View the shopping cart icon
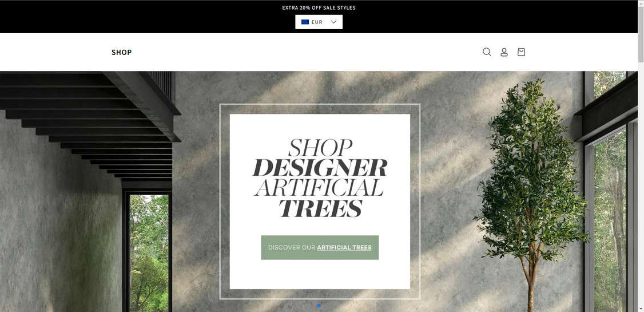 click(521, 52)
